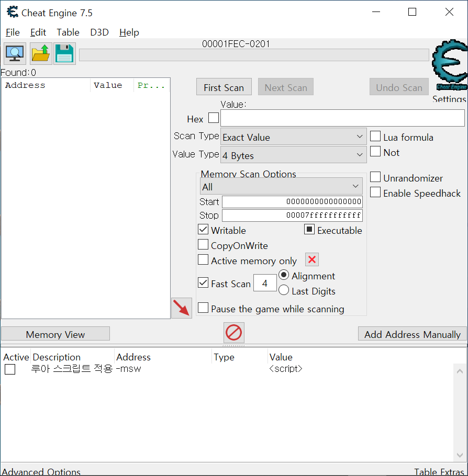Click red arrow to add selected addresses
Image resolution: width=468 pixels, height=476 pixels.
(181, 308)
